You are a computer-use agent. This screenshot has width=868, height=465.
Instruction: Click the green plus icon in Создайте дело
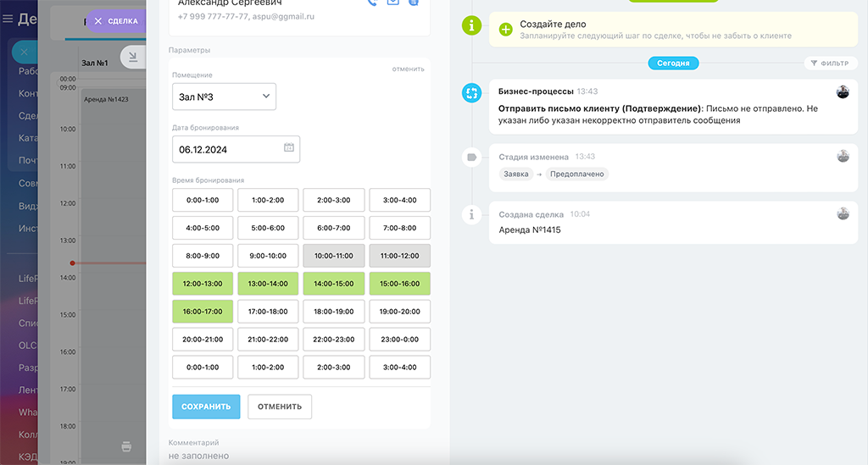[x=506, y=30]
